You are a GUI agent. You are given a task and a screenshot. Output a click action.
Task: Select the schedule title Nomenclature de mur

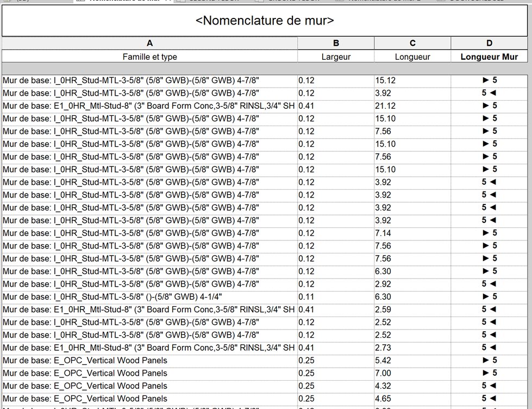[265, 21]
